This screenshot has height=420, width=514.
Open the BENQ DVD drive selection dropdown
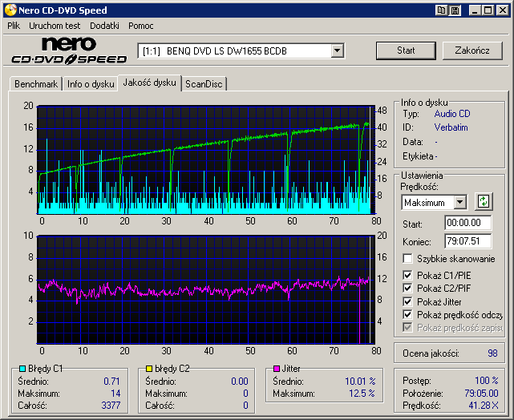[x=337, y=50]
